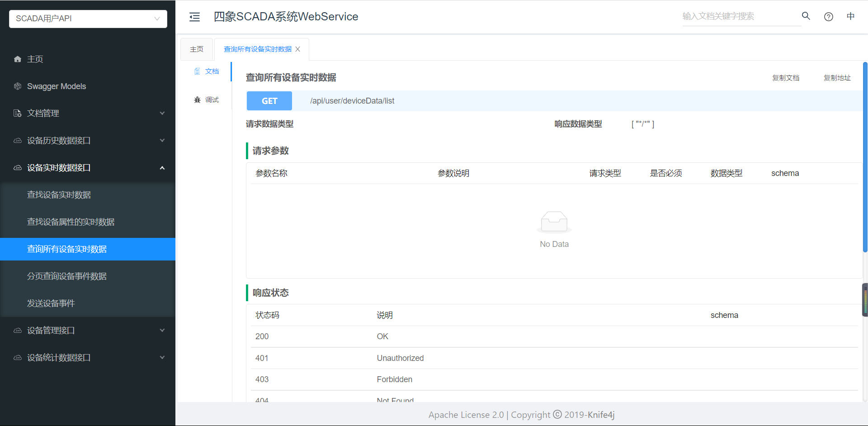Expand the 文档管理 menu
Screen dimensions: 868x426
88,114
